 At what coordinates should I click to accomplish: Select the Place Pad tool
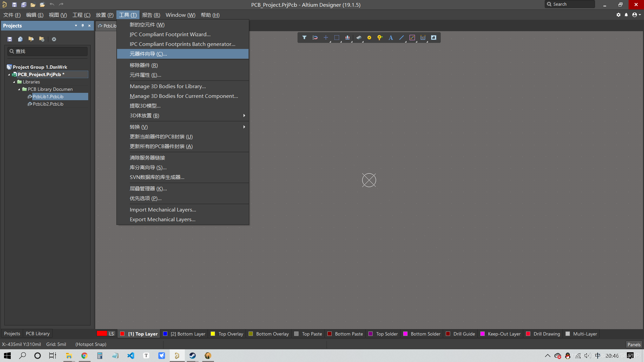click(369, 38)
